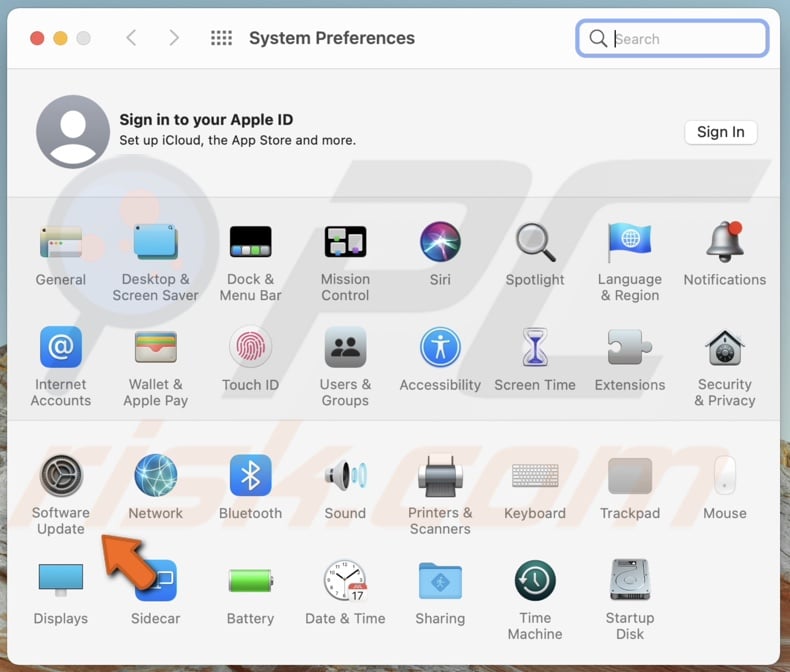Image resolution: width=790 pixels, height=672 pixels.
Task: Go forward with the right chevron
Action: [174, 38]
